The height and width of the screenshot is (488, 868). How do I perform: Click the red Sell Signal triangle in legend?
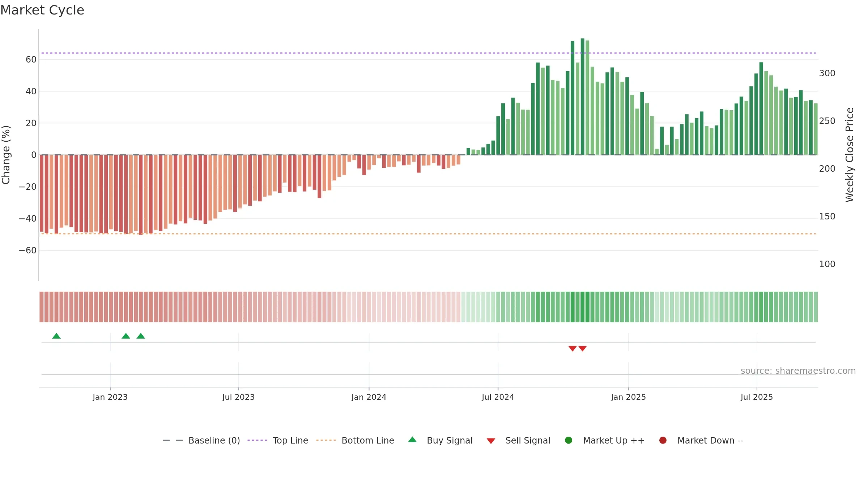coord(491,441)
